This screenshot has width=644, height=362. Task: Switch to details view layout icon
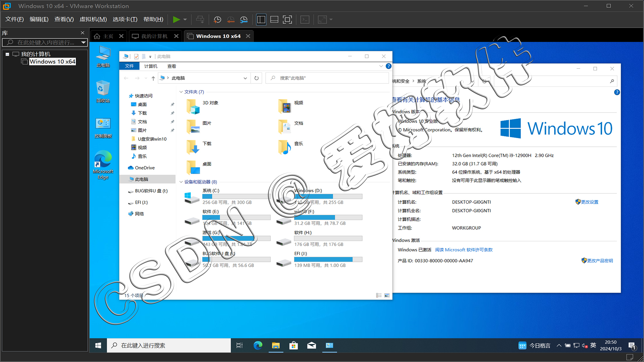tap(379, 295)
